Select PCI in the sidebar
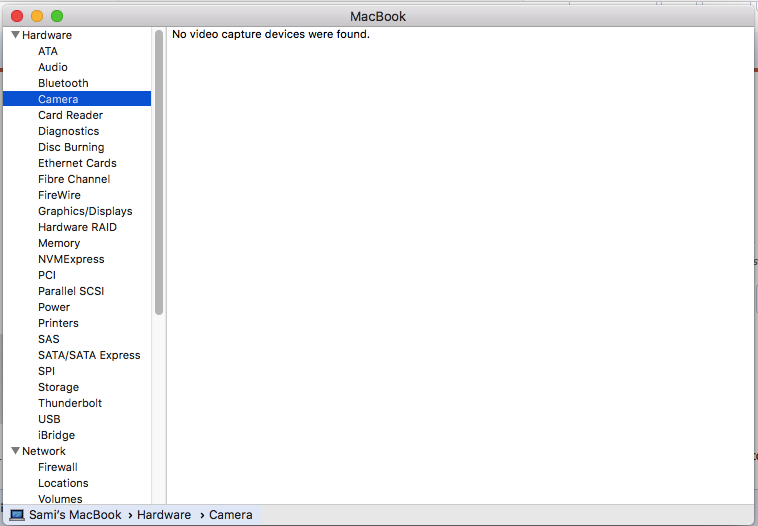 47,275
